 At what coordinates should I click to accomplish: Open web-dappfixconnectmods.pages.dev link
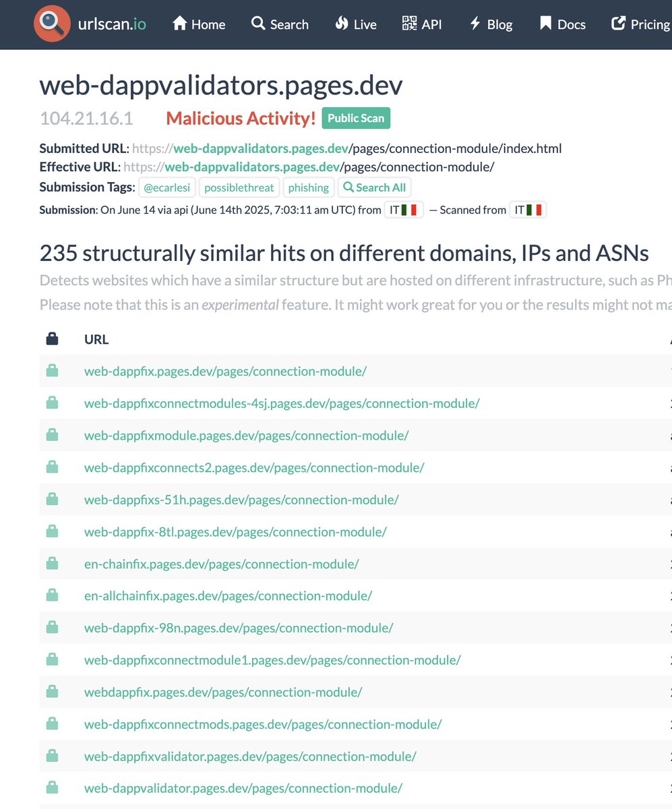click(x=263, y=724)
